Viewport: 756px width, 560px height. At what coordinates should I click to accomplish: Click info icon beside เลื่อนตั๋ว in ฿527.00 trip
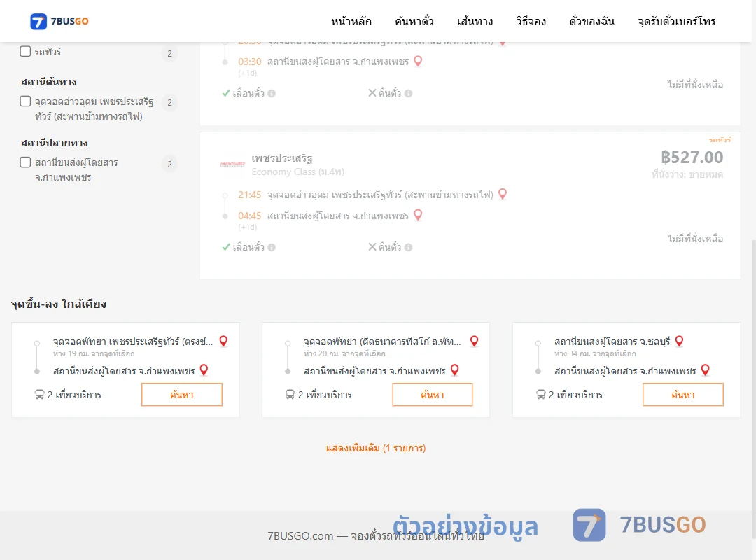tap(272, 247)
